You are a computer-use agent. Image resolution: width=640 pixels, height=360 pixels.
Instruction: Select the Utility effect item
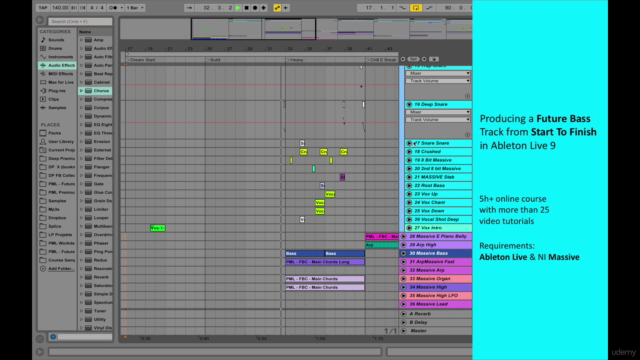coord(100,320)
